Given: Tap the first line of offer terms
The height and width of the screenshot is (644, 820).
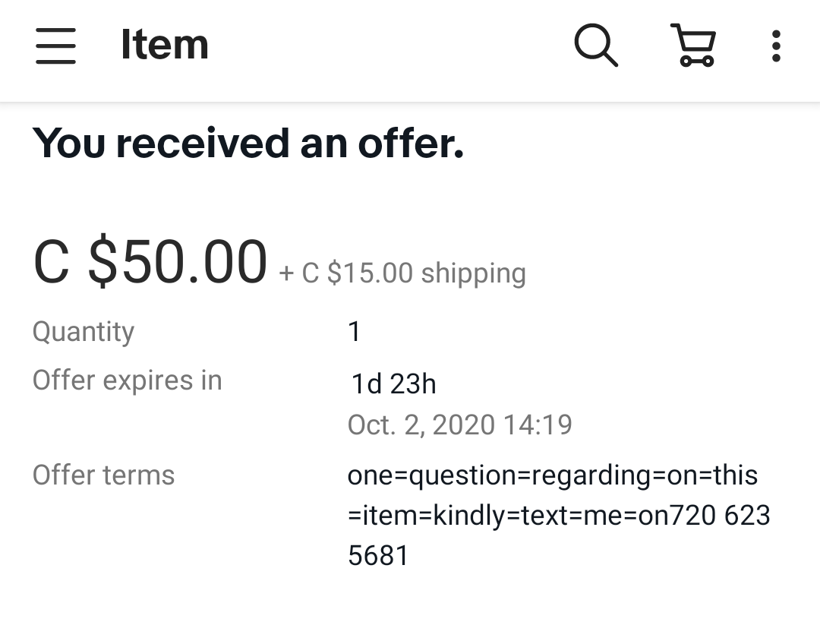Looking at the screenshot, I should [552, 475].
